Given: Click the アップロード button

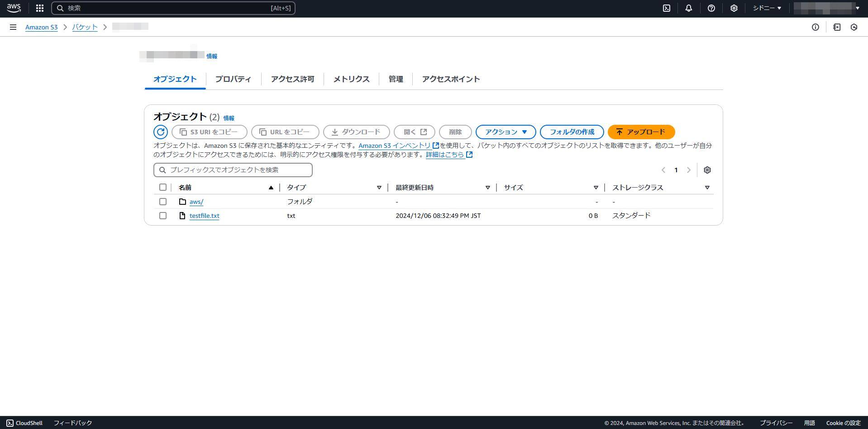Looking at the screenshot, I should [x=641, y=132].
